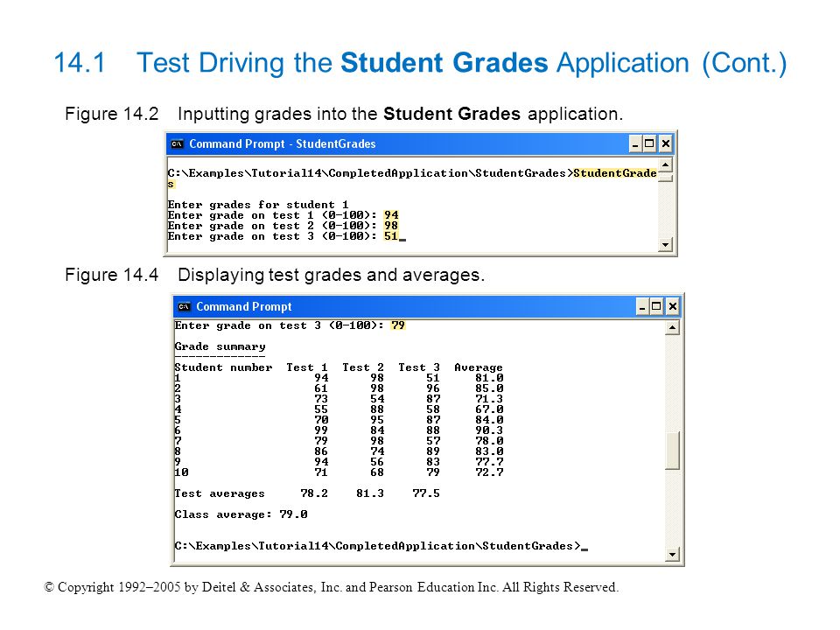
Task: Click title bar text 'Command Prompt - StudentGrades'
Action: (283, 144)
